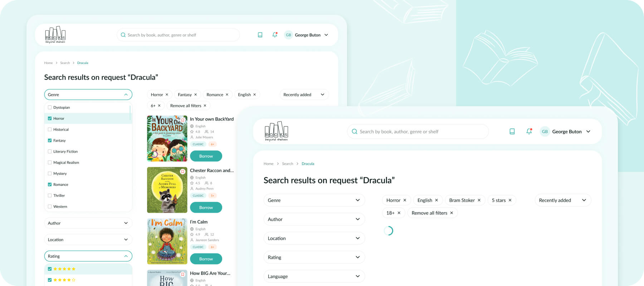Uncheck the Horror genre checkbox
The height and width of the screenshot is (286, 644).
point(50,118)
